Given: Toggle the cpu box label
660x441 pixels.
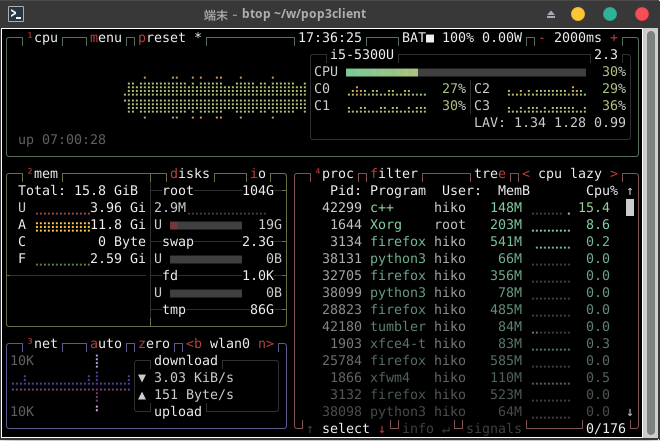Looking at the screenshot, I should (x=43, y=38).
